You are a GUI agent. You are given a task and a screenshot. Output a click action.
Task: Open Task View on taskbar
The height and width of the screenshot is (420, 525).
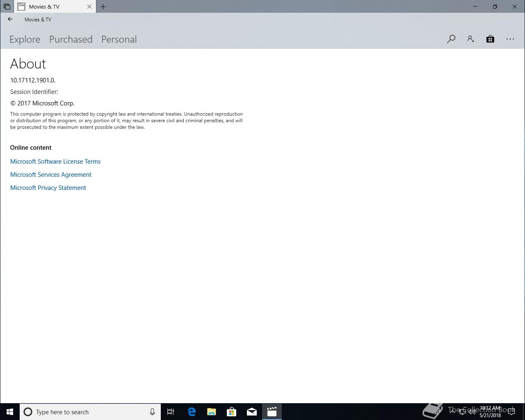171,412
